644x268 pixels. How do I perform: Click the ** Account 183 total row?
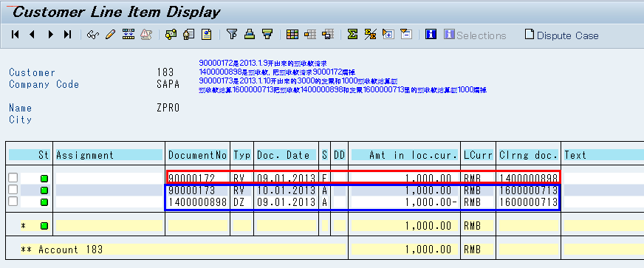[182, 249]
